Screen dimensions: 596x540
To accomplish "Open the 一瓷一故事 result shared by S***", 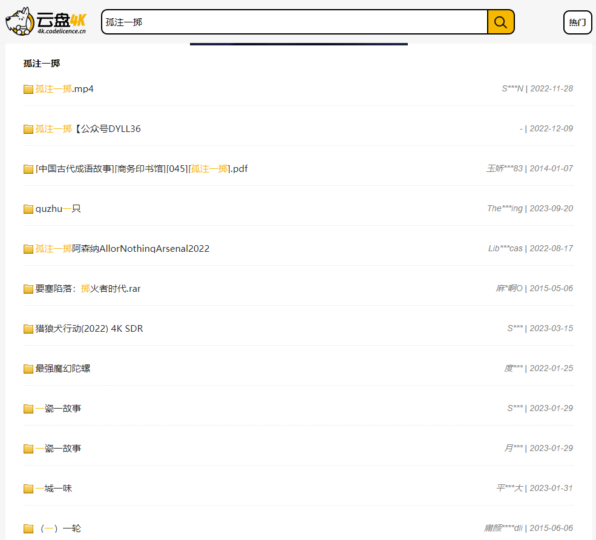I will 58,409.
